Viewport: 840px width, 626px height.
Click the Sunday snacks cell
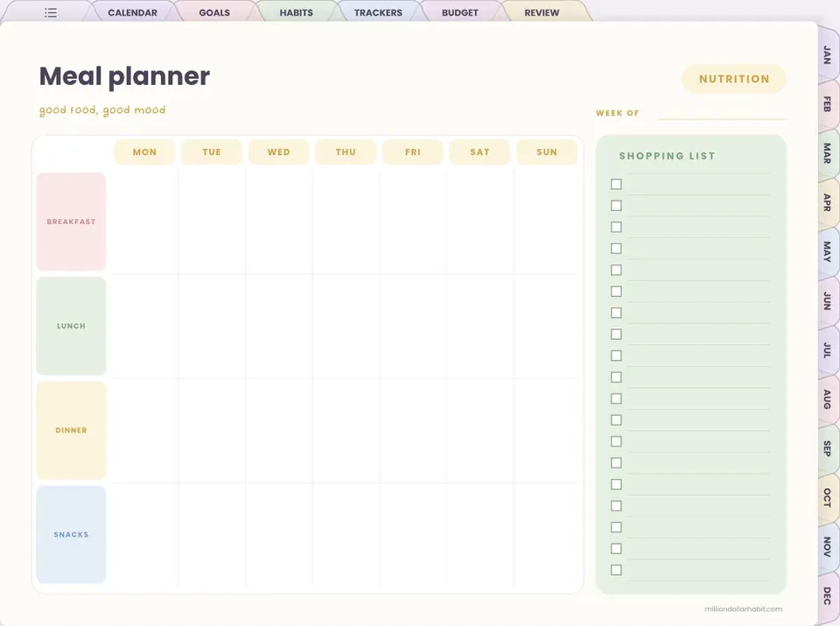547,535
